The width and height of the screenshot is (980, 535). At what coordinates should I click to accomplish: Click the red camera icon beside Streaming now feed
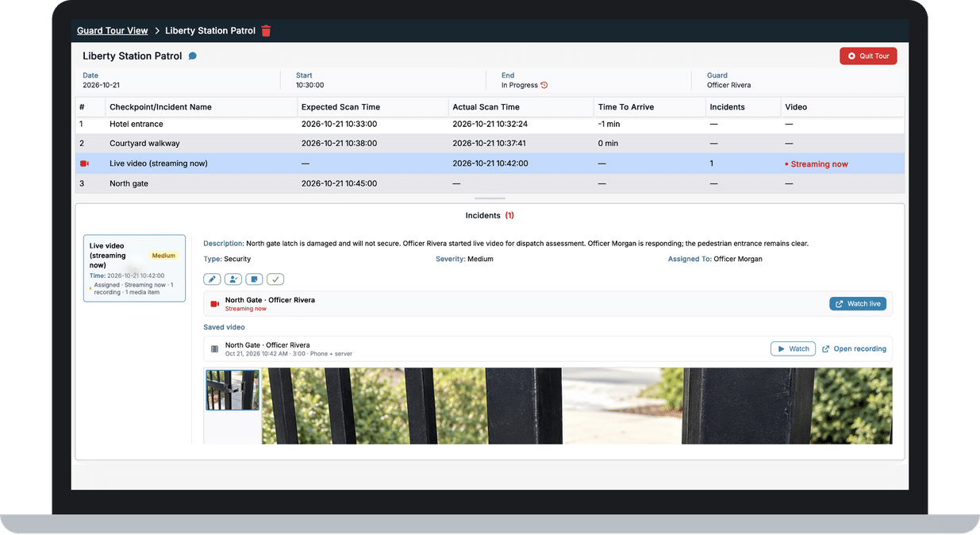[x=214, y=304]
